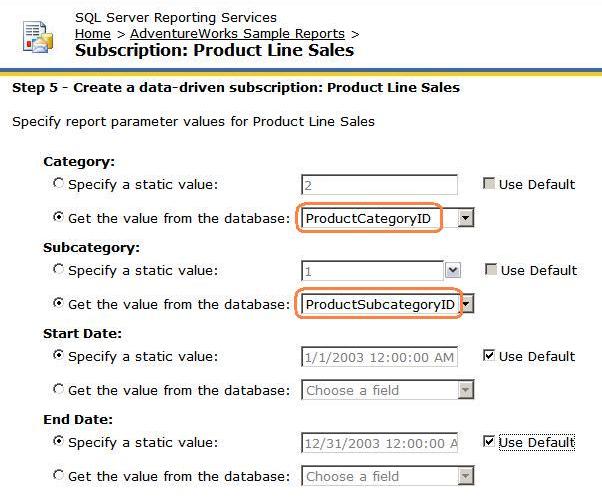Select Subcategory static value radio button

point(58,270)
